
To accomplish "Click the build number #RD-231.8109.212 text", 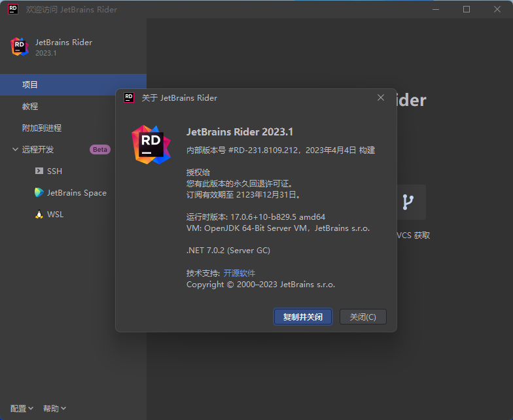I will click(x=263, y=150).
